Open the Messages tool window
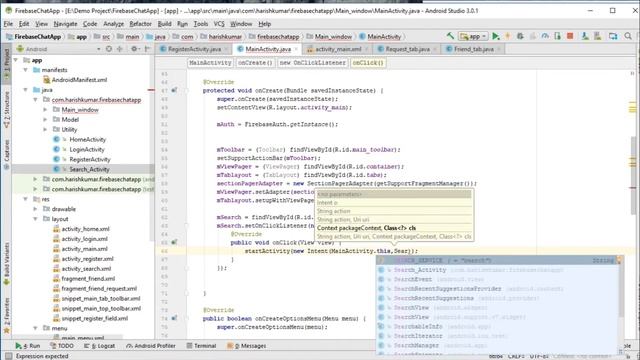 click(x=247, y=346)
